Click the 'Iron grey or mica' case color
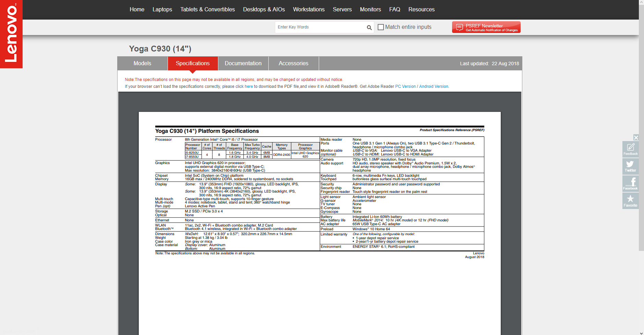Image resolution: width=644 pixels, height=335 pixels. click(198, 242)
